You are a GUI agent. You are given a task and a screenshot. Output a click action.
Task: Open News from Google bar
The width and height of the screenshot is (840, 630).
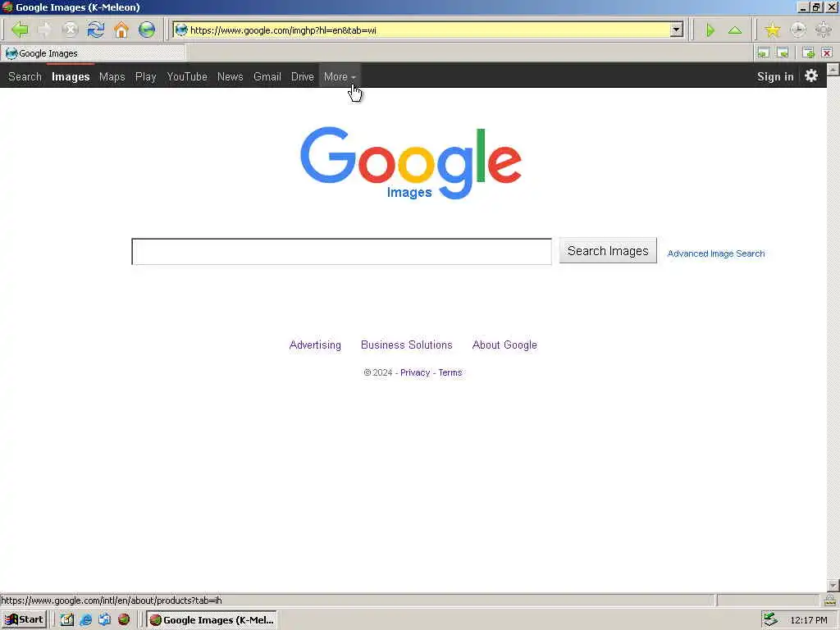click(231, 76)
